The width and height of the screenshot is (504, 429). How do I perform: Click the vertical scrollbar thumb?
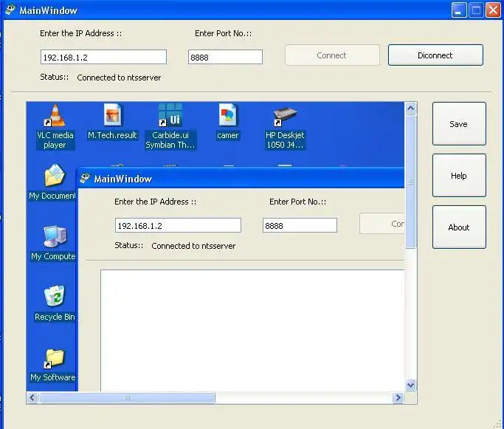point(410,182)
